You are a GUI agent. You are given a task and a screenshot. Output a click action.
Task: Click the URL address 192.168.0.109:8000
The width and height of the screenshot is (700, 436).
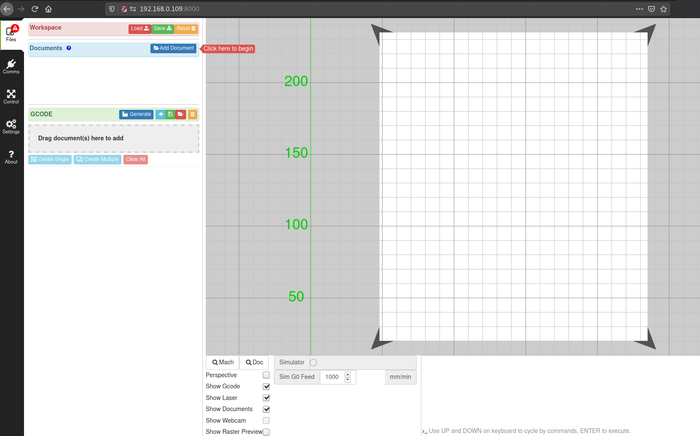pyautogui.click(x=170, y=9)
